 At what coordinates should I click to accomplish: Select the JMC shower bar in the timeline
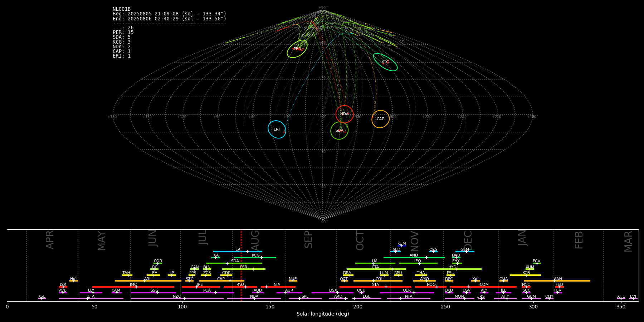133,287
